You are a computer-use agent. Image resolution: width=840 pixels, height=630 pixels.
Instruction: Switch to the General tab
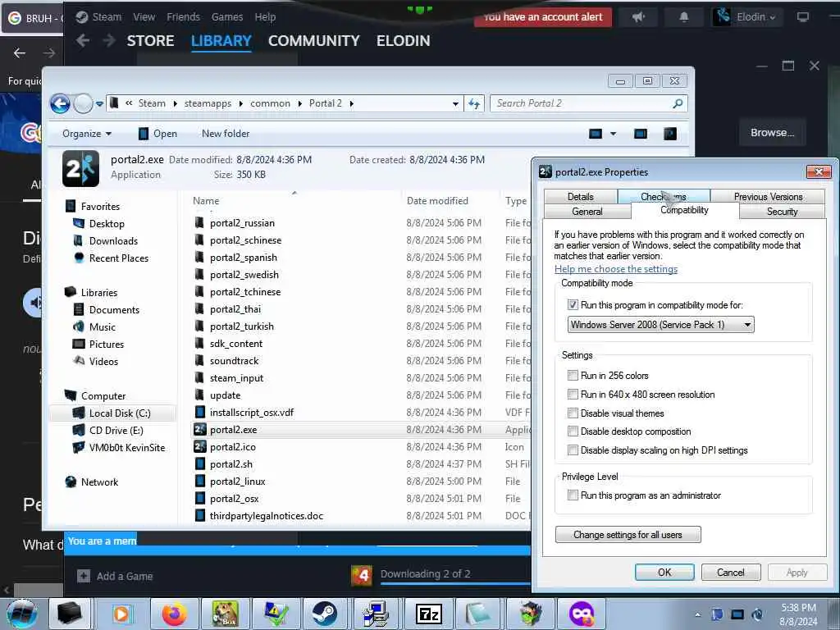pos(587,212)
